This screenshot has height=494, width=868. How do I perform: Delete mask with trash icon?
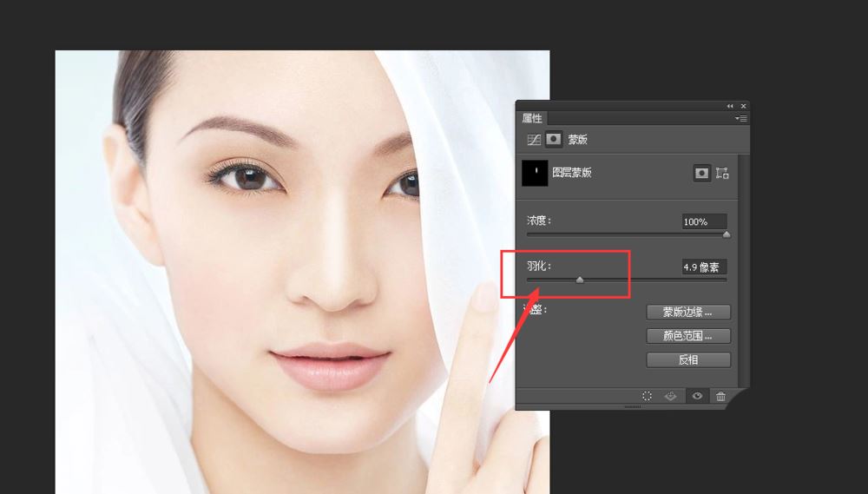(x=720, y=395)
